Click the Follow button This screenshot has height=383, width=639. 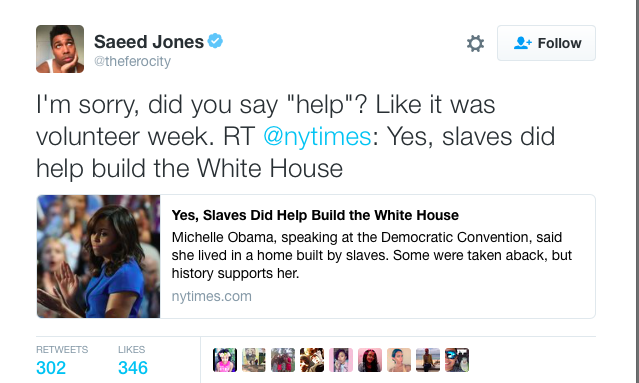tap(546, 43)
